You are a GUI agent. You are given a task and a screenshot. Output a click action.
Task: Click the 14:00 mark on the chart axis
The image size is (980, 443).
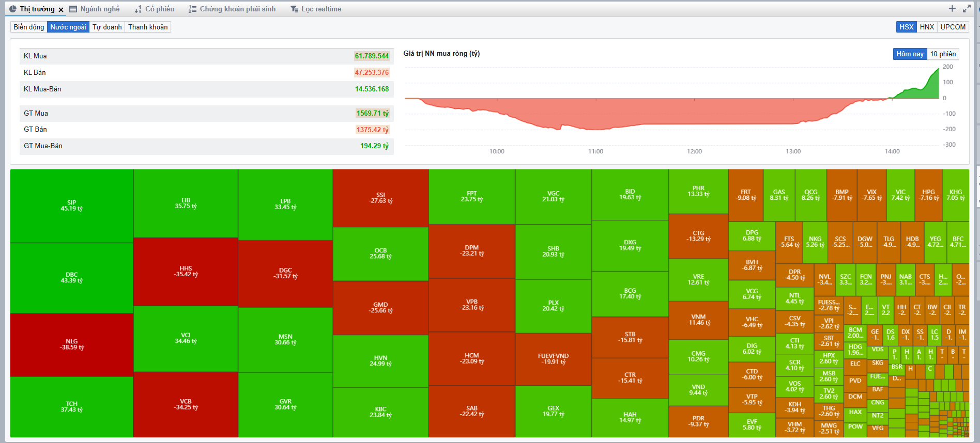tap(892, 151)
